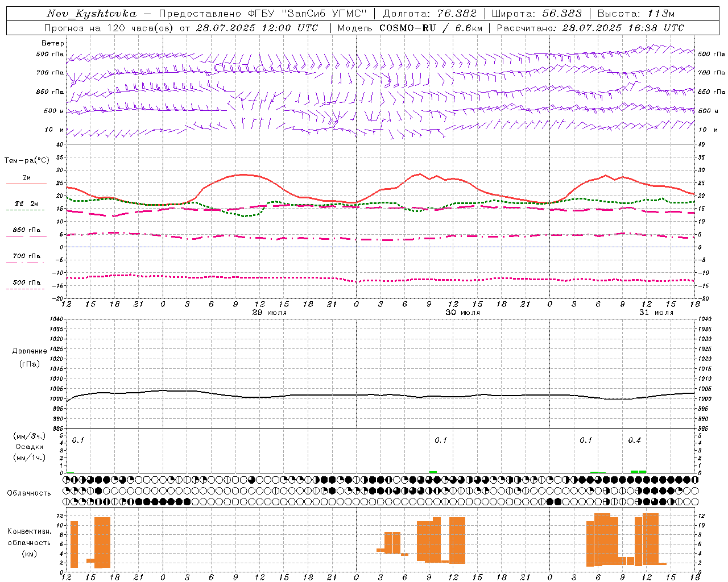
Task: Click the 'Ветер' wind panel label
Action: [53, 43]
